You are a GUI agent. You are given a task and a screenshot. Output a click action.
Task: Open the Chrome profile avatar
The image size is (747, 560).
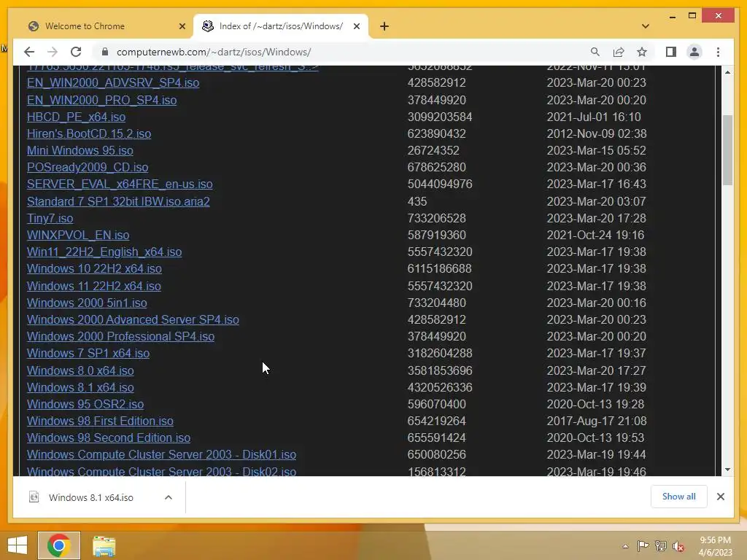coord(694,52)
